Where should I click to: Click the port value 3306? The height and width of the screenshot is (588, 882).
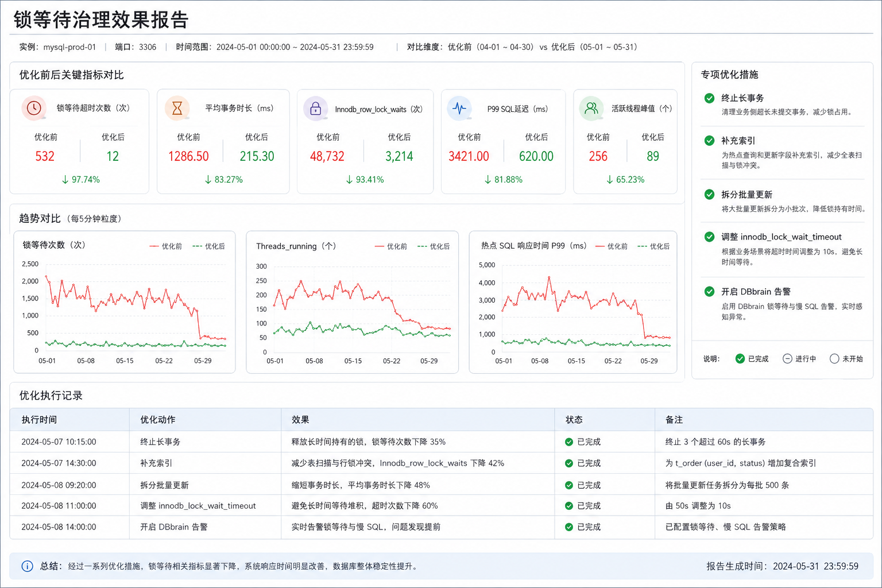click(148, 47)
